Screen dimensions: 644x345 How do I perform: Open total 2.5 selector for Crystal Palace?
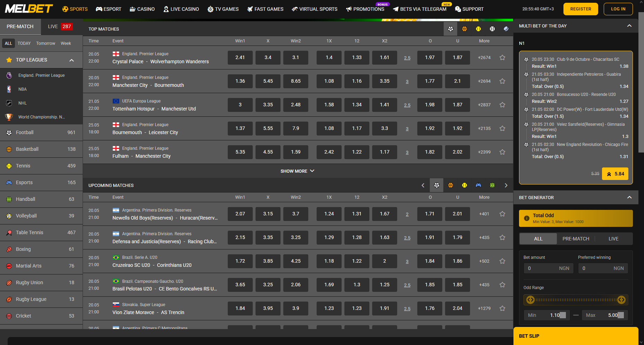(x=407, y=58)
